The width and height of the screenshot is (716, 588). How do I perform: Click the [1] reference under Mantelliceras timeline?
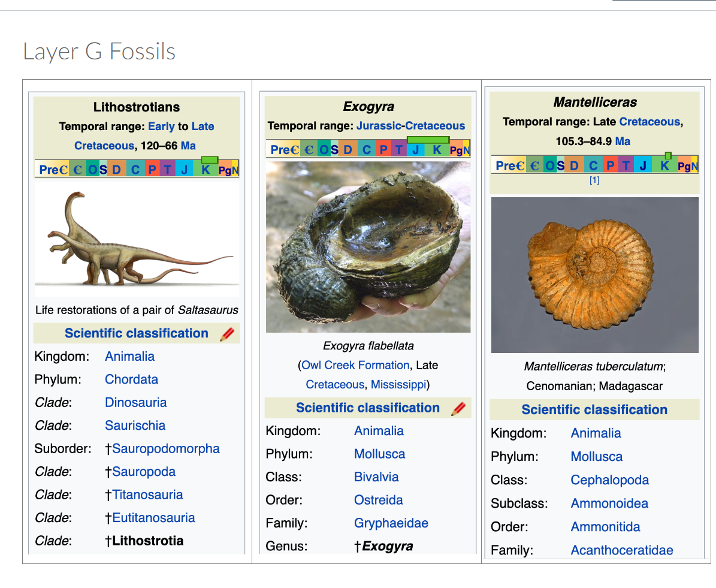[x=594, y=179]
